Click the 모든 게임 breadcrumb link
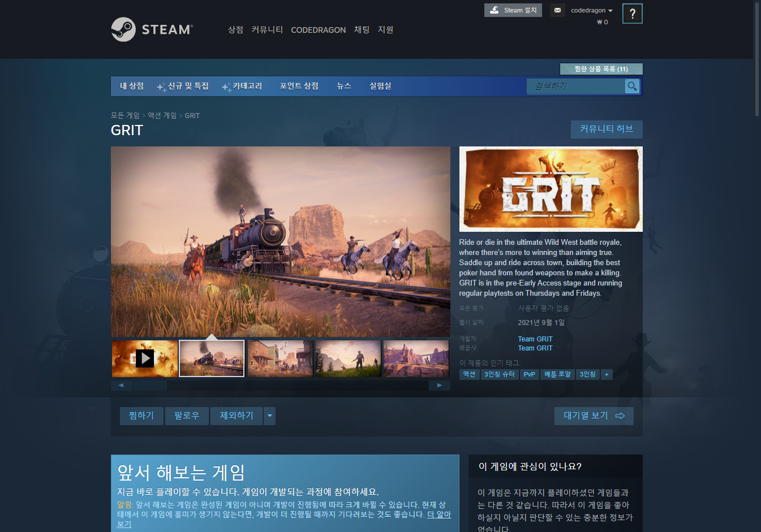The height and width of the screenshot is (532, 761). [x=125, y=115]
